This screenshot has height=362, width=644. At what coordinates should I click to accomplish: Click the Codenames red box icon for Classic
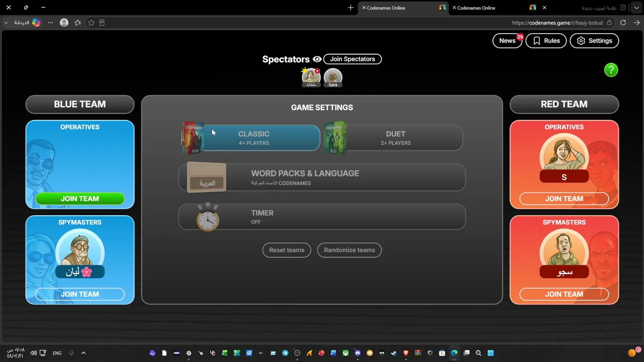tap(193, 138)
